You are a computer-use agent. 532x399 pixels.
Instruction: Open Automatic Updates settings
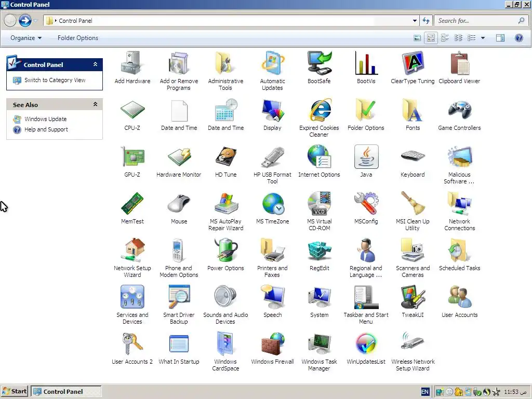[272, 71]
